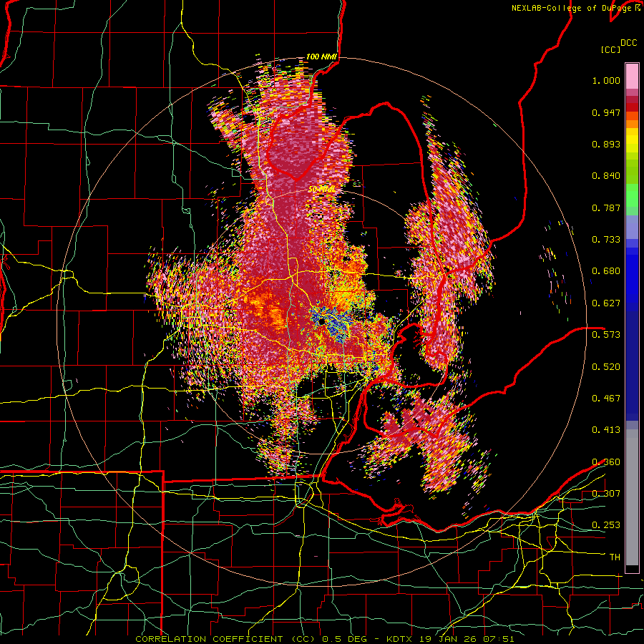The height and width of the screenshot is (644, 644).
Task: Select the 0.467 scale value
Action: tap(606, 398)
